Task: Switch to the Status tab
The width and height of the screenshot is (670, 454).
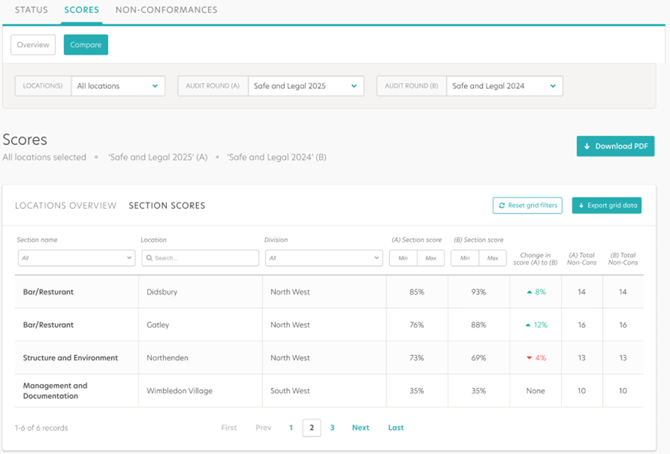Action: (31, 10)
